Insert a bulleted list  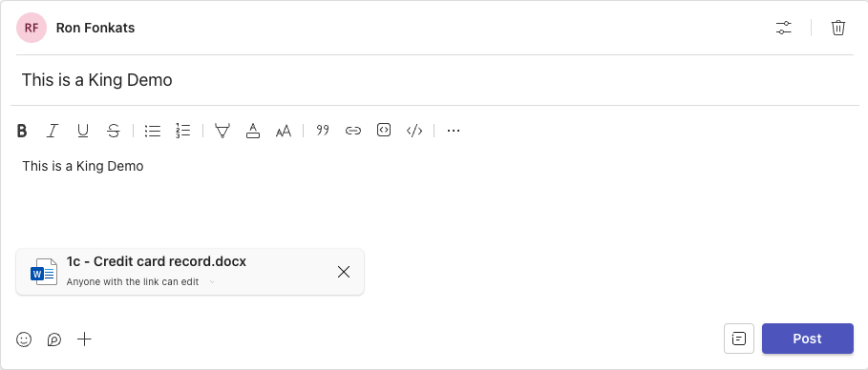point(152,131)
